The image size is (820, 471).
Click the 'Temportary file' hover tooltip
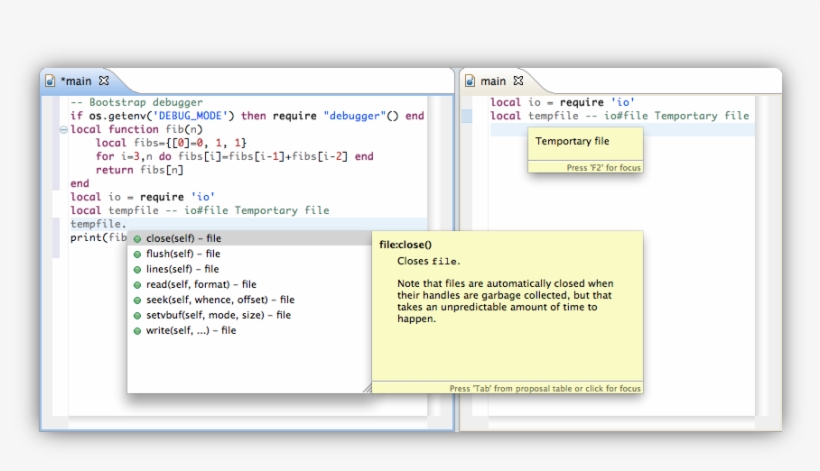click(x=572, y=142)
